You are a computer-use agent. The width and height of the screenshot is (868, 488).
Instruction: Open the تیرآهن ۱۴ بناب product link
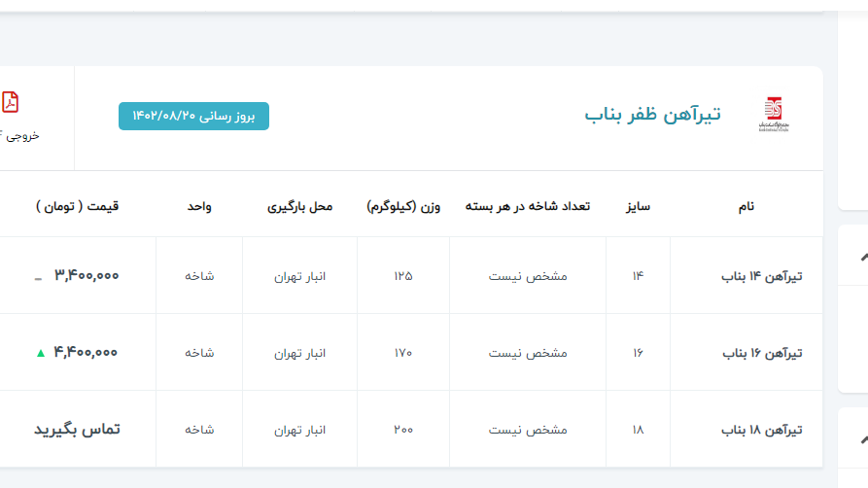761,276
